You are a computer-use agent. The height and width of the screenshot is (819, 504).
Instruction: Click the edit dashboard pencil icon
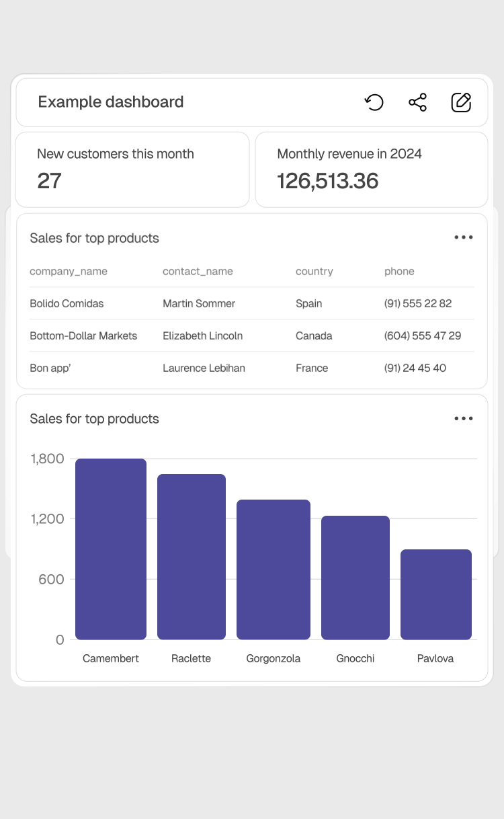click(x=461, y=102)
